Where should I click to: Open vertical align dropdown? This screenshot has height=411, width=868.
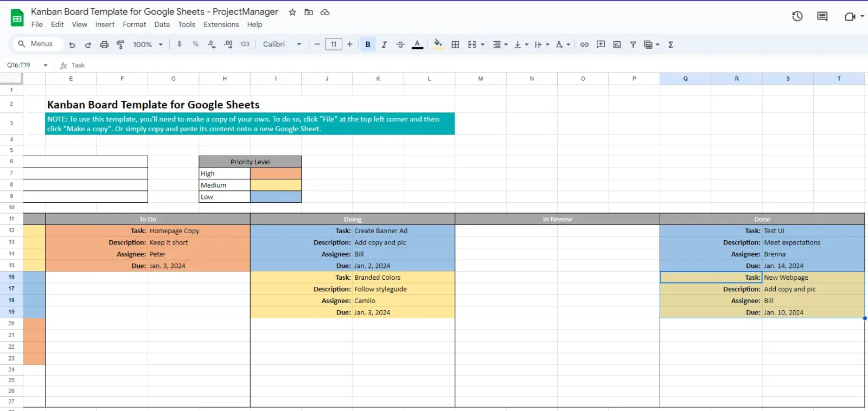coord(521,44)
